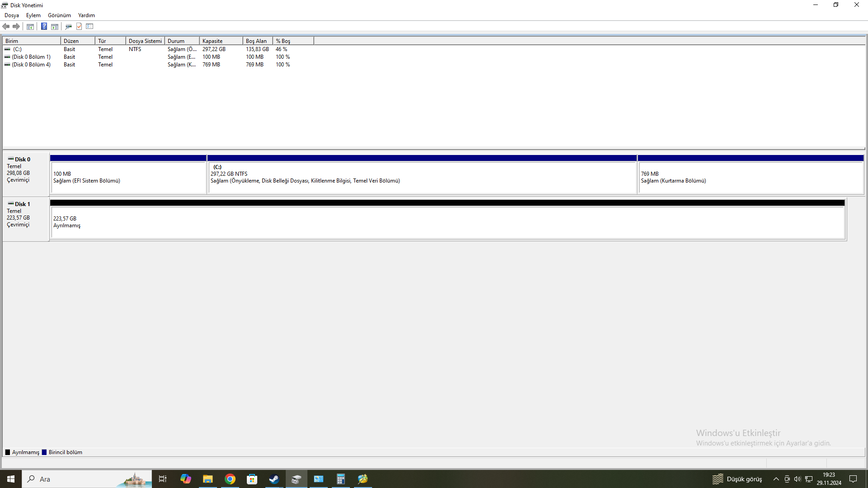868x488 pixels.
Task: Click the blue Help question mark icon
Action: (44, 27)
